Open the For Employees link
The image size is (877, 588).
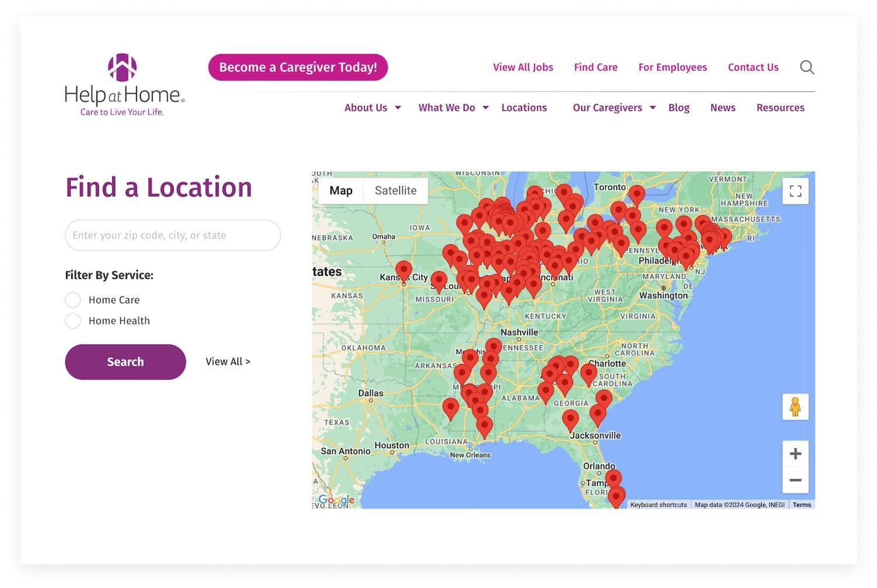[672, 67]
